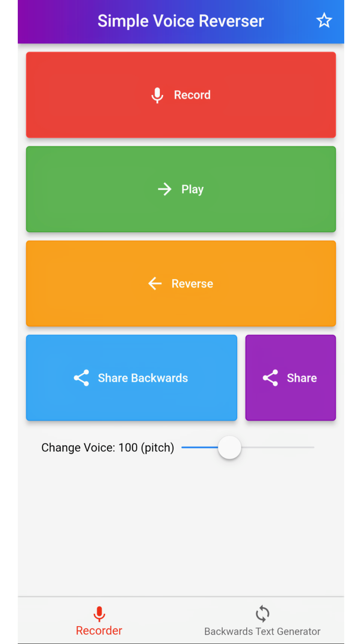Click the red microphone Recorder tab icon
Image resolution: width=362 pixels, height=644 pixels.
[x=99, y=614]
